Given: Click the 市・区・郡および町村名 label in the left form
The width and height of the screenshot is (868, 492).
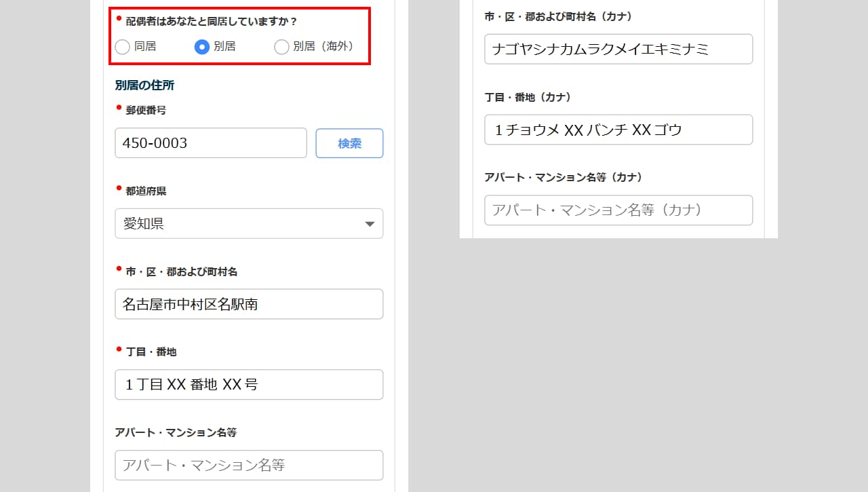Looking at the screenshot, I should point(182,271).
